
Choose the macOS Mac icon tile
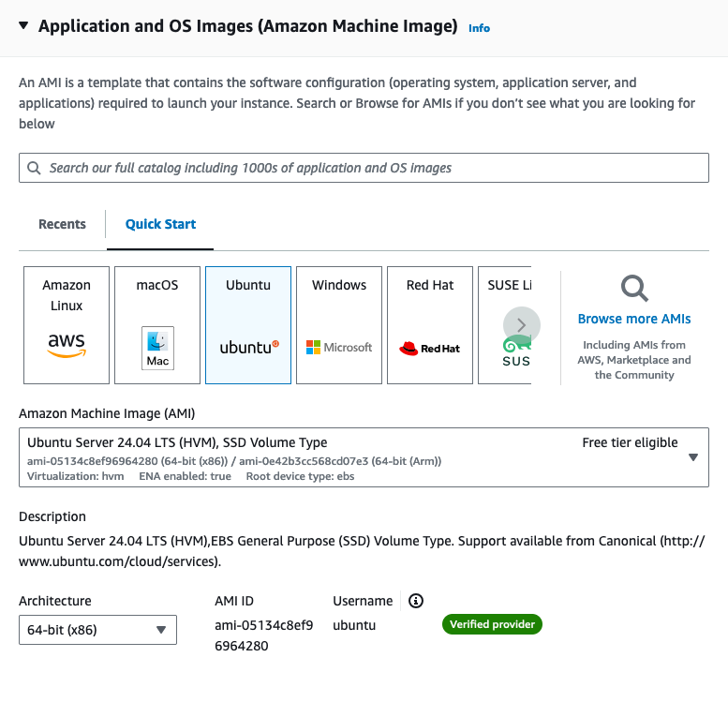[x=157, y=325]
